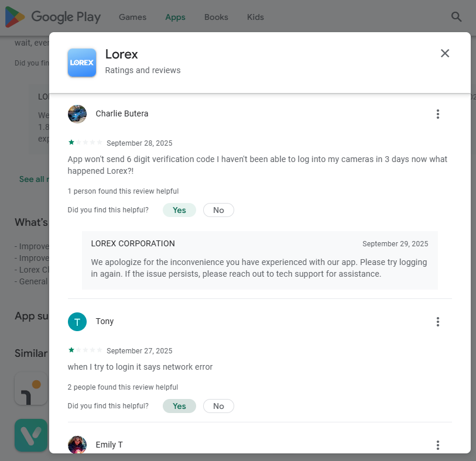Open more options for Emily T's review
Screen dimensions: 476x461
[x=438, y=445]
